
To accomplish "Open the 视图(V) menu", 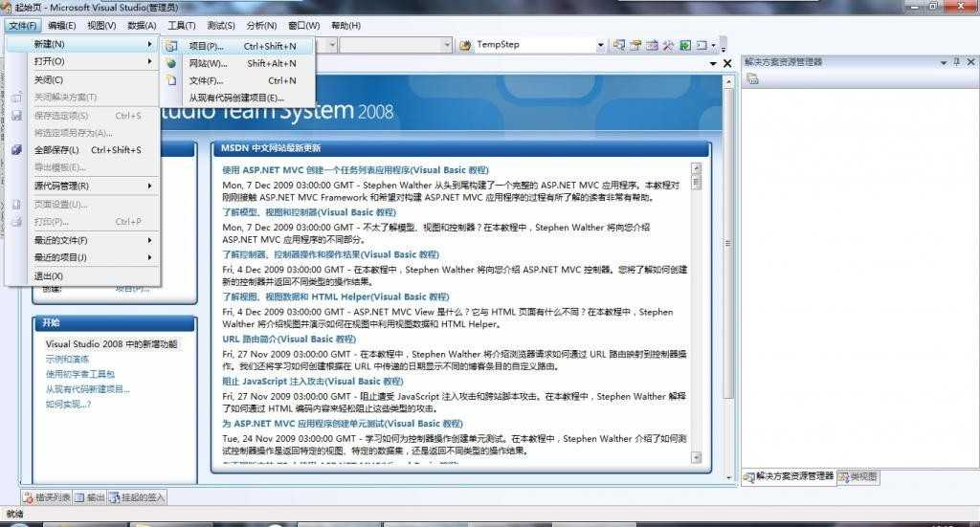I will pyautogui.click(x=101, y=26).
